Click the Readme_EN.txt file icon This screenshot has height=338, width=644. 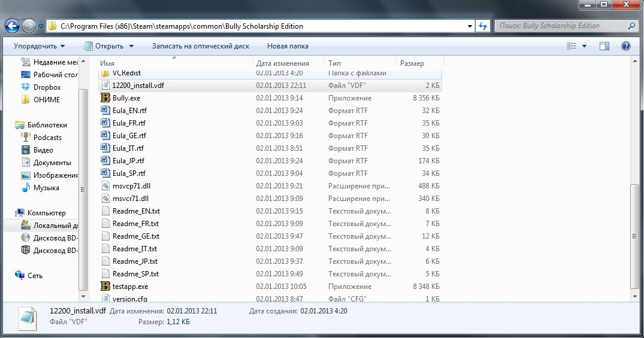[x=105, y=211]
